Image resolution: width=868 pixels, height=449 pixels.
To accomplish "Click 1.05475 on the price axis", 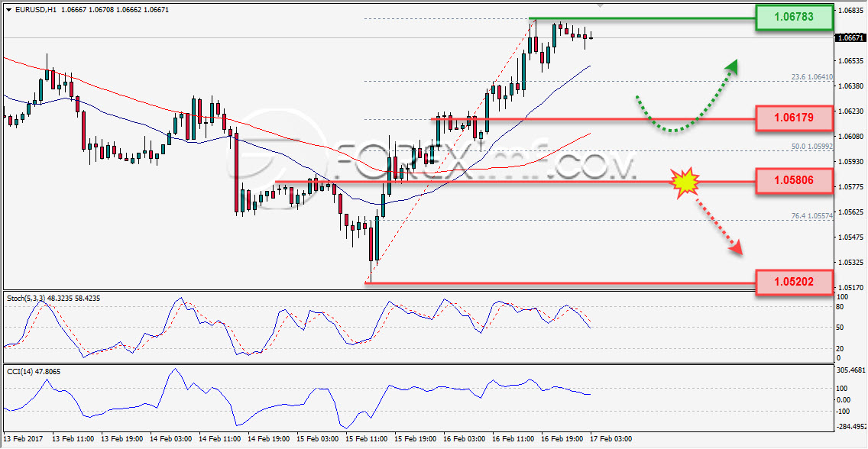I will click(850, 237).
